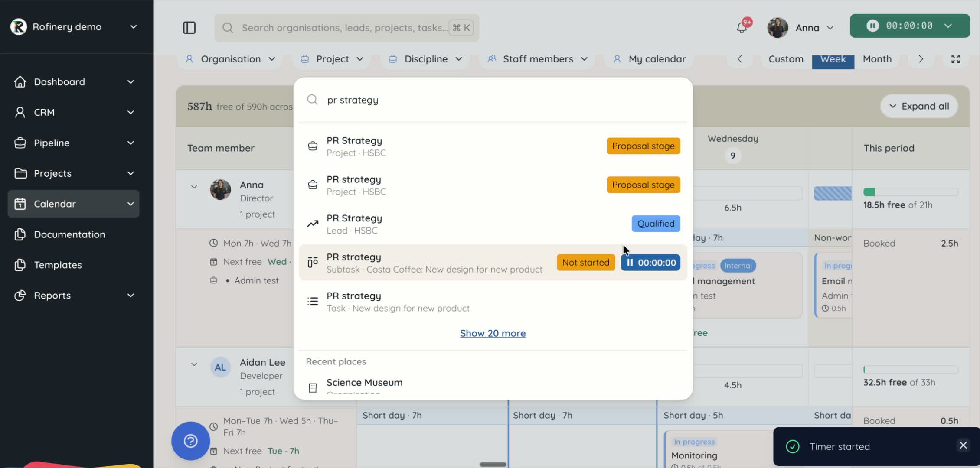The image size is (980, 468).
Task: Switch to Custom view tab
Action: pyautogui.click(x=786, y=59)
